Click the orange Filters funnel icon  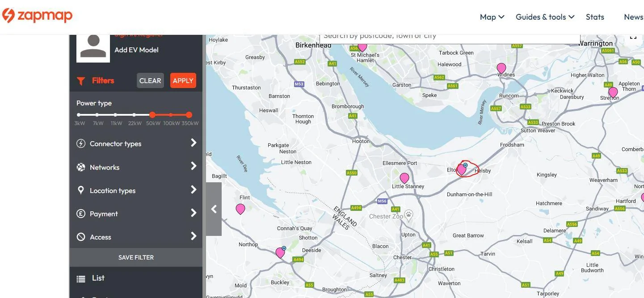point(81,81)
